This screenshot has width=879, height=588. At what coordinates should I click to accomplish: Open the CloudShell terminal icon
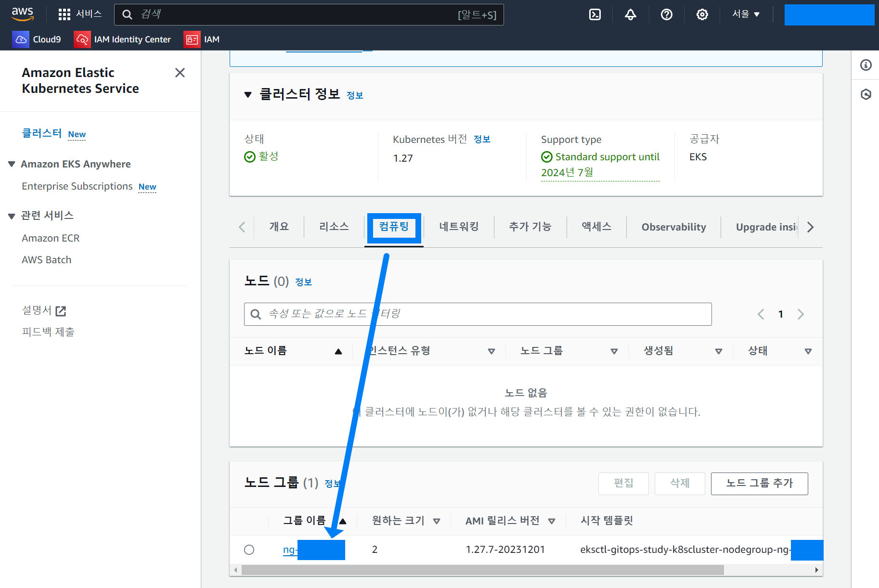(595, 14)
